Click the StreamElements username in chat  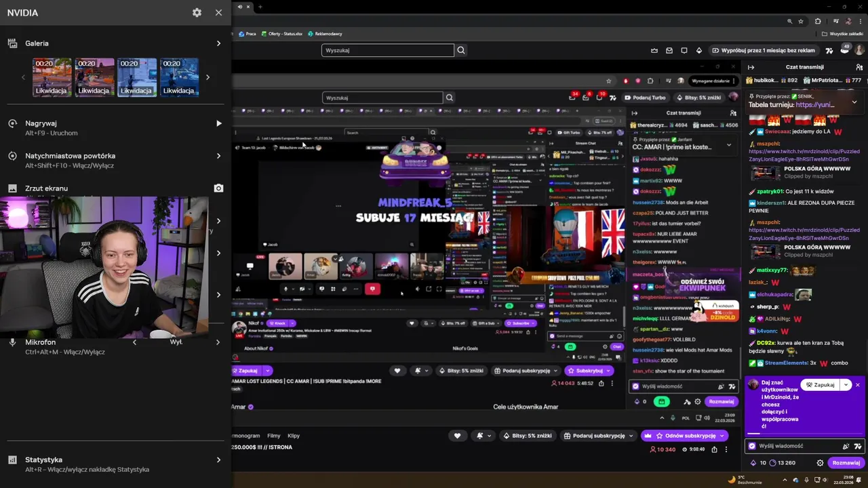[787, 363]
